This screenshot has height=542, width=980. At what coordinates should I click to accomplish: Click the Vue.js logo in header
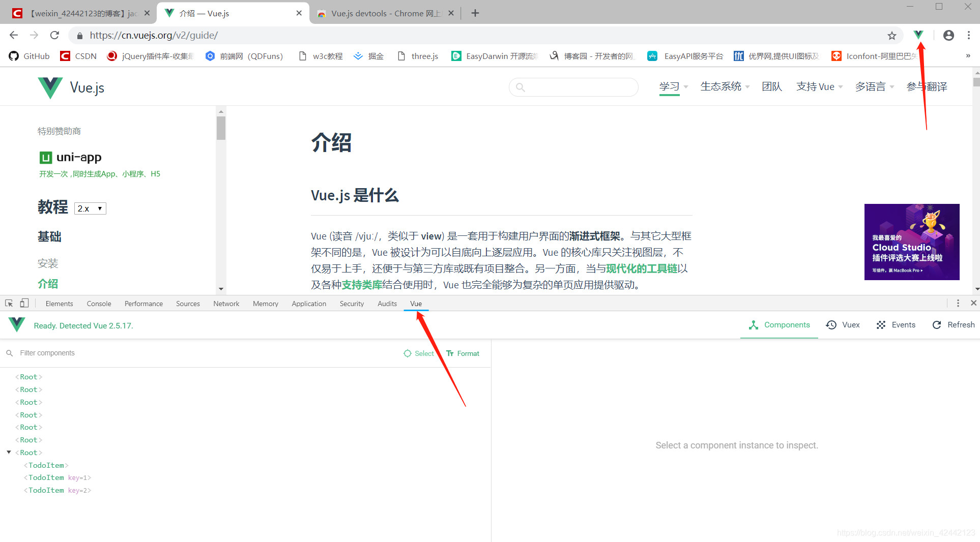point(71,87)
